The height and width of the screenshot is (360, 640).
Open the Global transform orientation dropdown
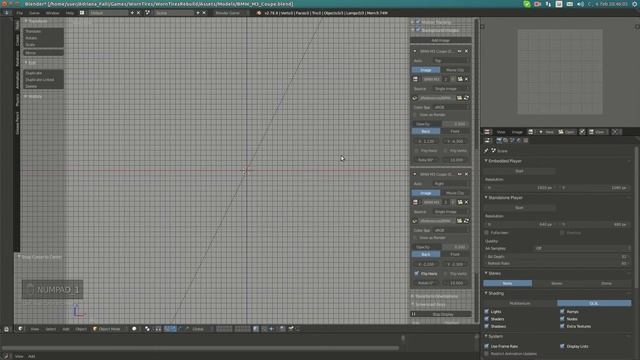[x=200, y=329]
